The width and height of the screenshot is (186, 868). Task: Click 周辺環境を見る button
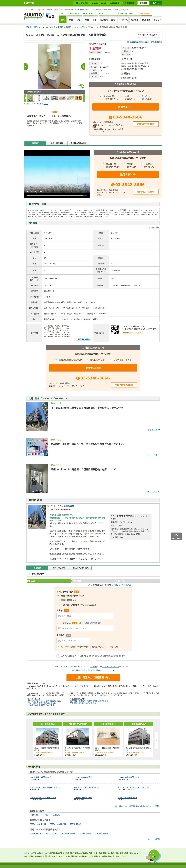[x=83, y=339]
